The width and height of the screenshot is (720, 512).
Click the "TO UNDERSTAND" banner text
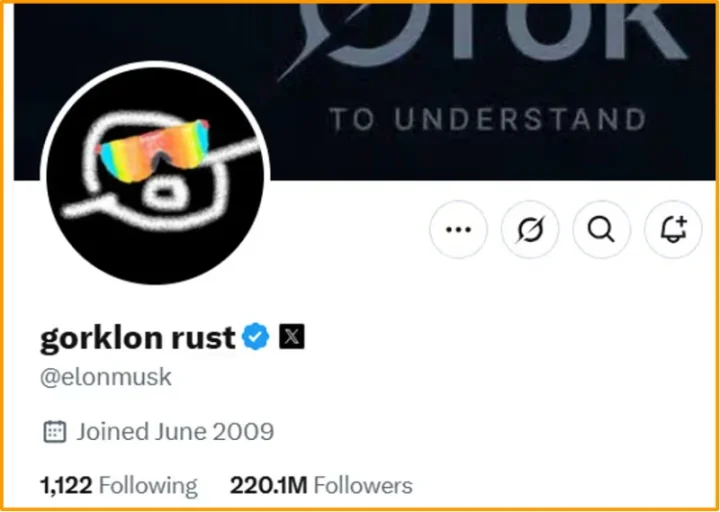[x=487, y=120]
